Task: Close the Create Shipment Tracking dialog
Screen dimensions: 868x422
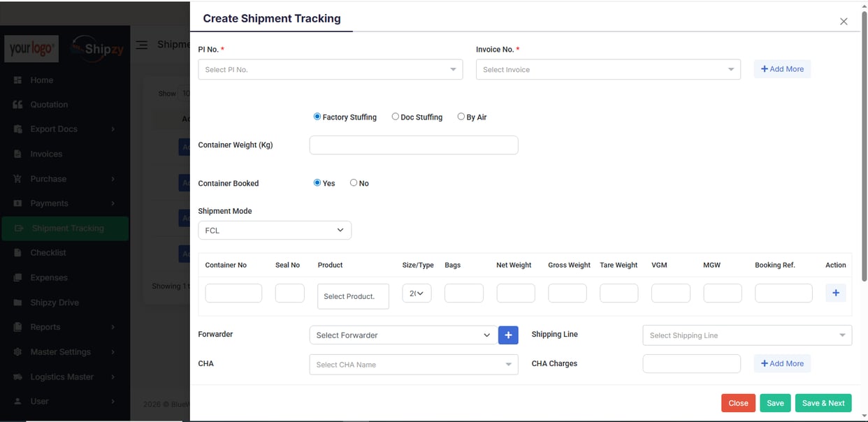Action: [x=844, y=22]
